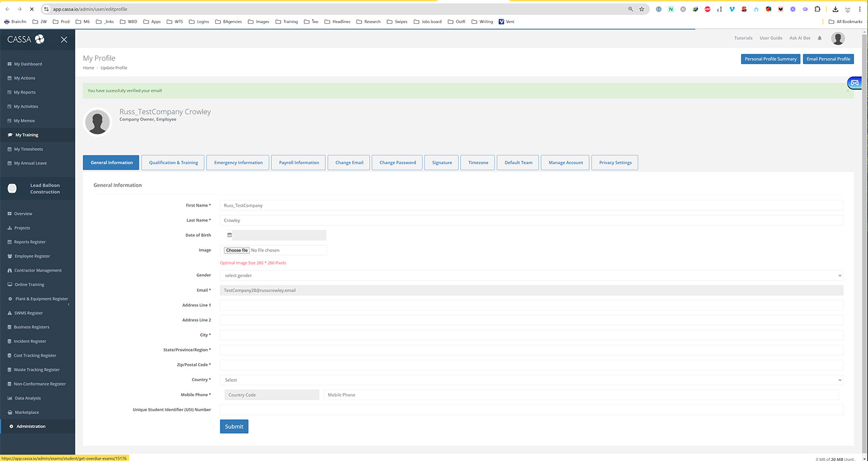Viewport: 868px width, 461px height.
Task: Open My Timesheets in the sidebar
Action: tap(28, 149)
